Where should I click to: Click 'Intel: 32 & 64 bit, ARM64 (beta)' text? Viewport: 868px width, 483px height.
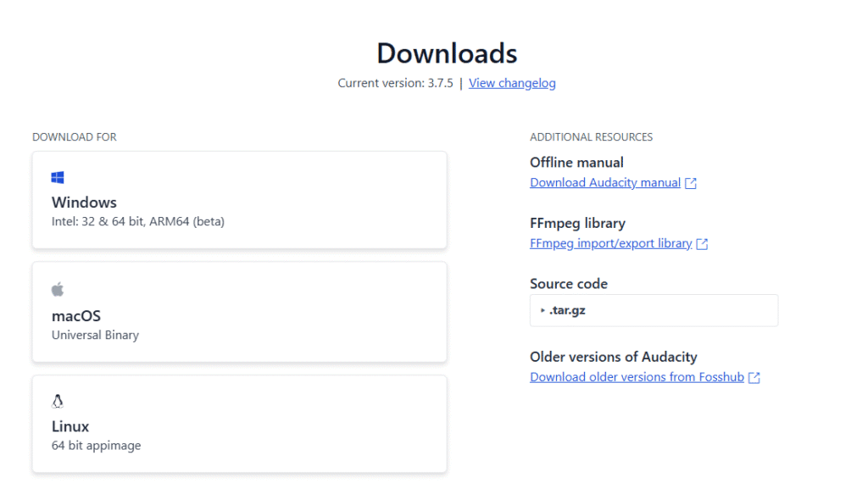click(138, 221)
